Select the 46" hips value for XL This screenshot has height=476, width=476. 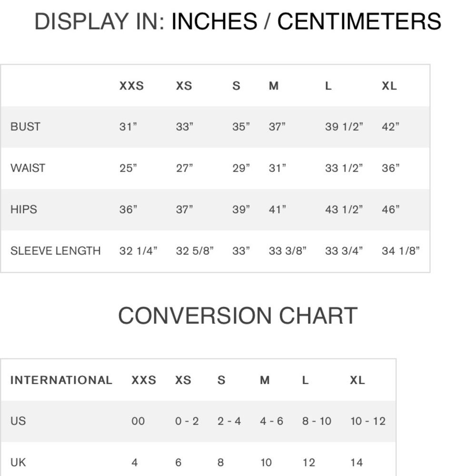[390, 209]
